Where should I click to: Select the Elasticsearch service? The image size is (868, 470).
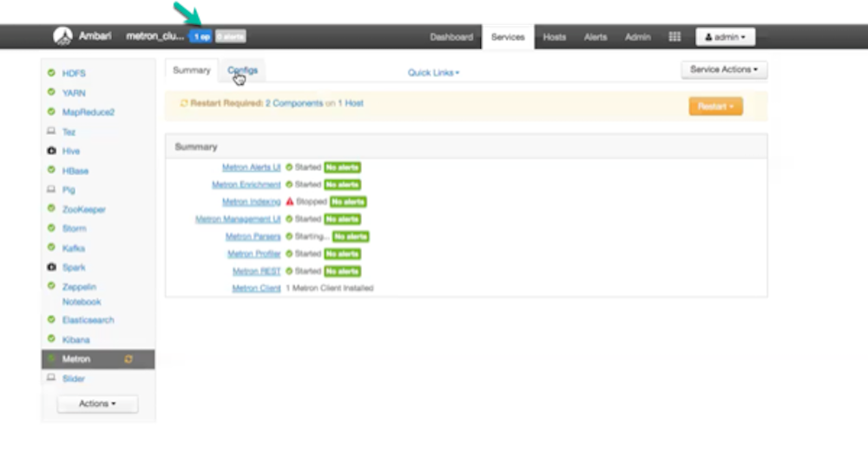88,320
